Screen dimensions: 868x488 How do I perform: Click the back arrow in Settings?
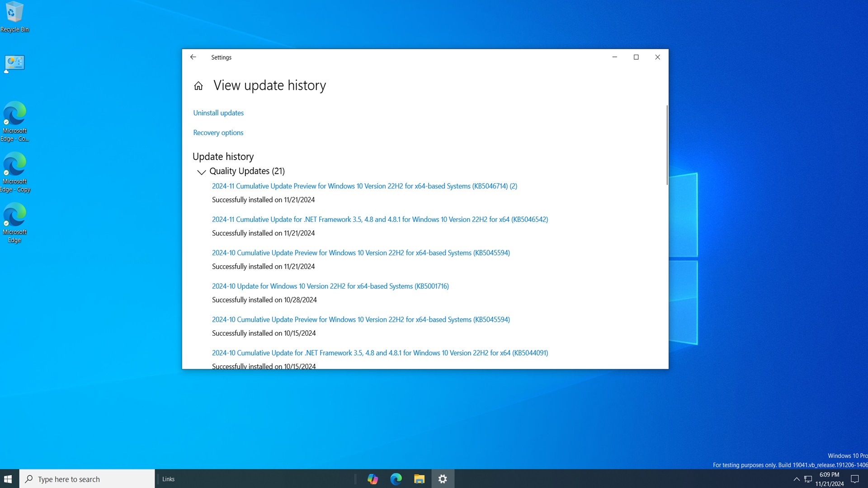(x=193, y=57)
